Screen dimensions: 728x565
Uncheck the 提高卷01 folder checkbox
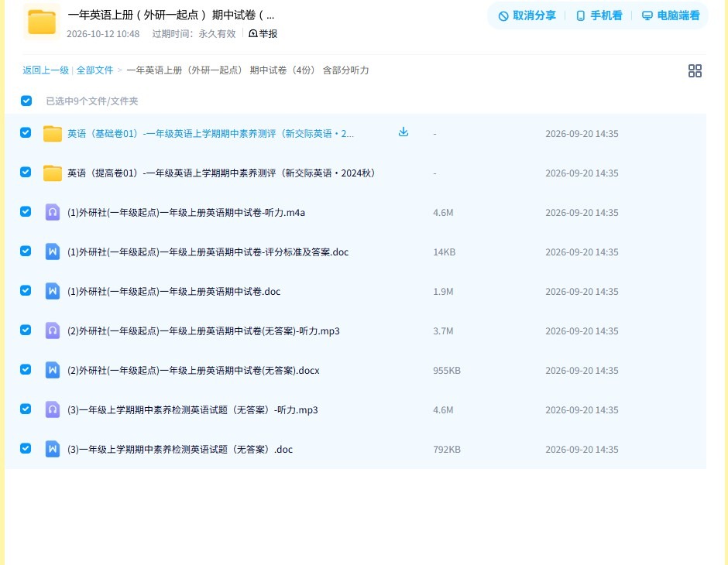pos(26,172)
